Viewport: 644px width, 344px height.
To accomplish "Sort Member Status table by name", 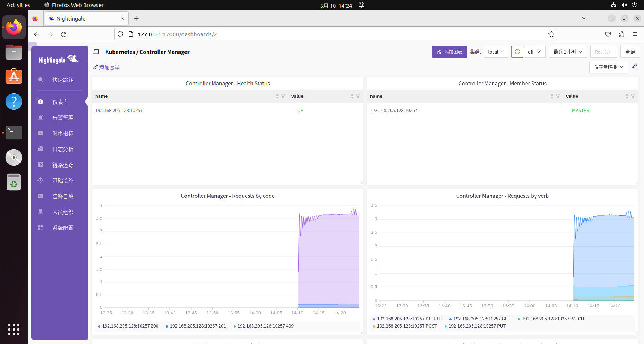I will 552,96.
